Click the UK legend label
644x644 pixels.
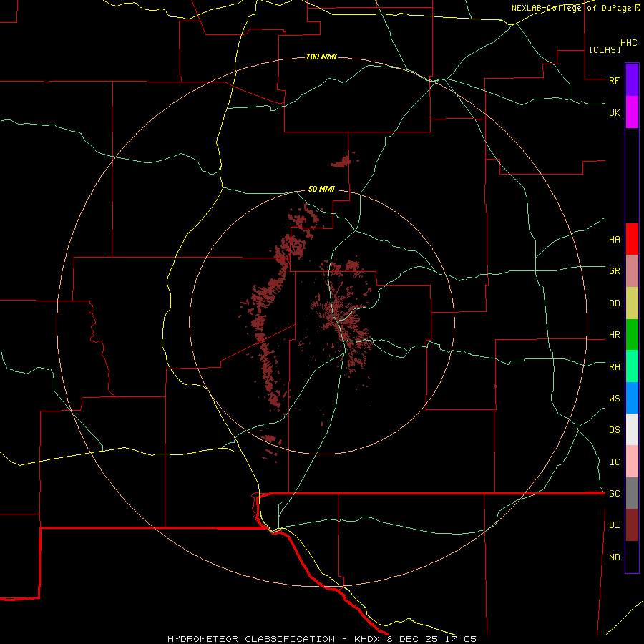(x=614, y=112)
